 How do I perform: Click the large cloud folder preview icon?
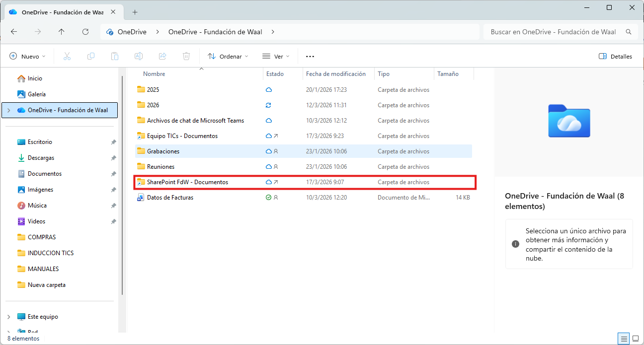569,121
